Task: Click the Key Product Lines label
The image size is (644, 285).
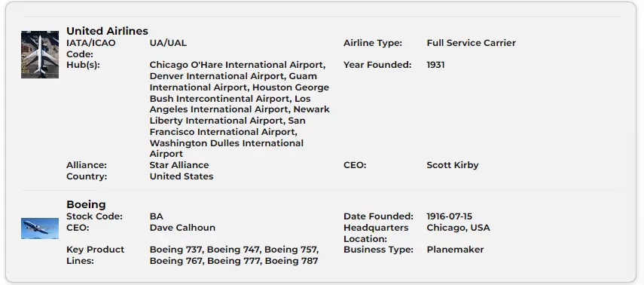Action: 96,256
